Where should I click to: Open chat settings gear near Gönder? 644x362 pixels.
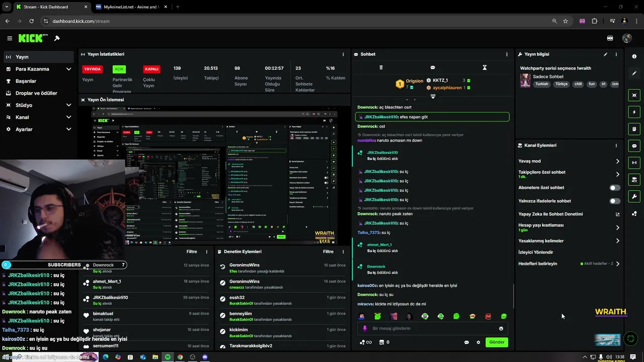pyautogui.click(x=478, y=342)
